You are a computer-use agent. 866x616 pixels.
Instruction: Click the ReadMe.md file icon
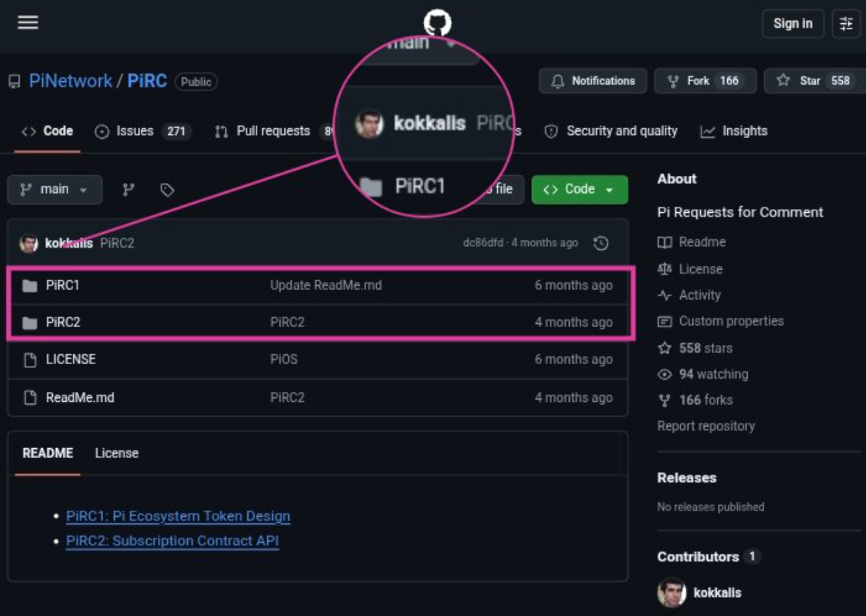pos(30,397)
